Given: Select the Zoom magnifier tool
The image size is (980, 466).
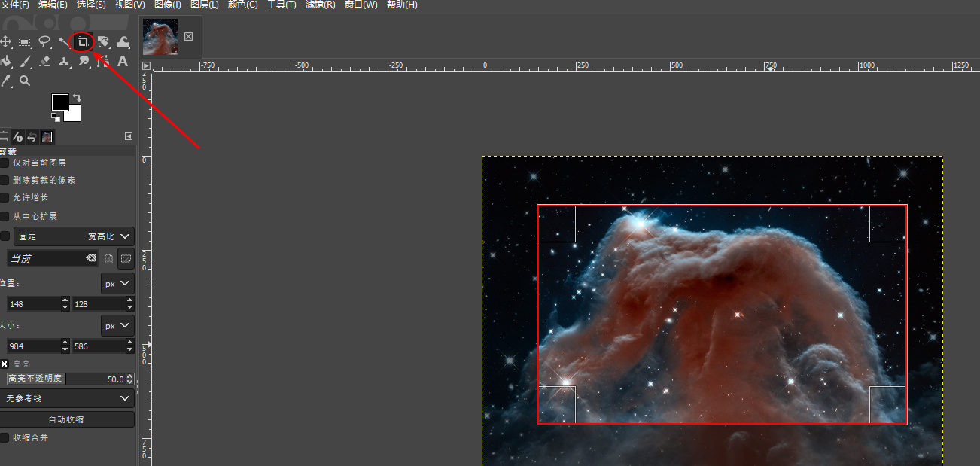Looking at the screenshot, I should [x=25, y=81].
